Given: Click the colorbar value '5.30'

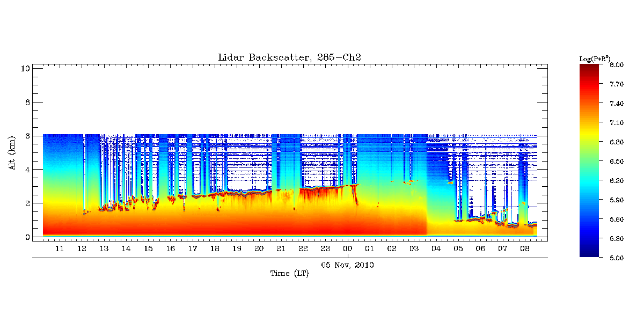Looking at the screenshot, I should (617, 239).
